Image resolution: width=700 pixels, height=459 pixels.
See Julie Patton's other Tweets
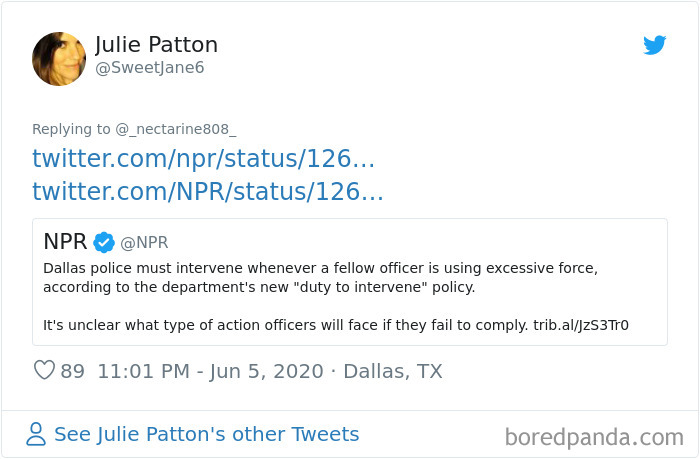(206, 434)
